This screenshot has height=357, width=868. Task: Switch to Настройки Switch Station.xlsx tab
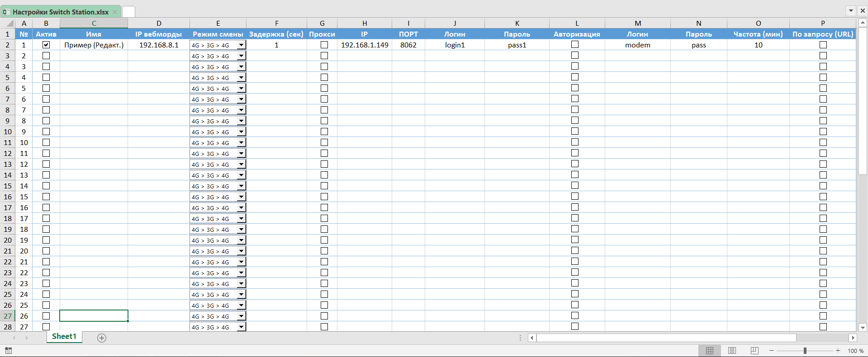tap(61, 12)
